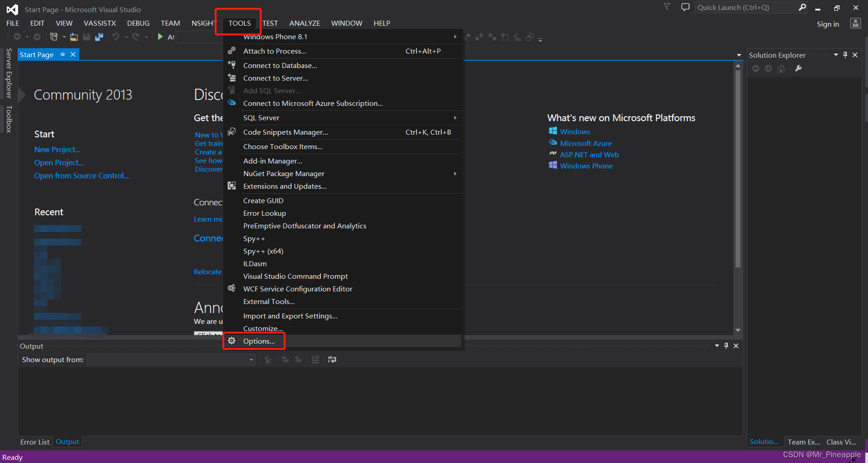Click the Save All icon in the toolbar

pos(99,36)
